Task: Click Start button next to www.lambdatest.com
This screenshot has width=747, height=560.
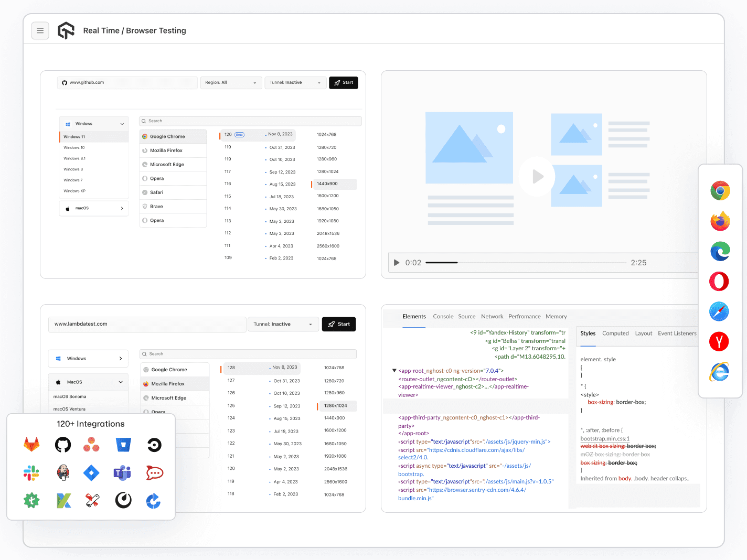Action: (x=339, y=325)
